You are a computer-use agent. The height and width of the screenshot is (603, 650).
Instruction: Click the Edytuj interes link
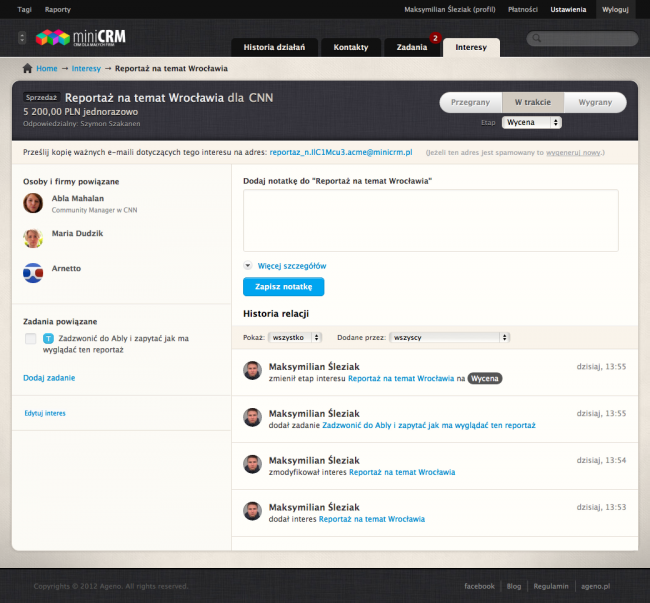45,413
